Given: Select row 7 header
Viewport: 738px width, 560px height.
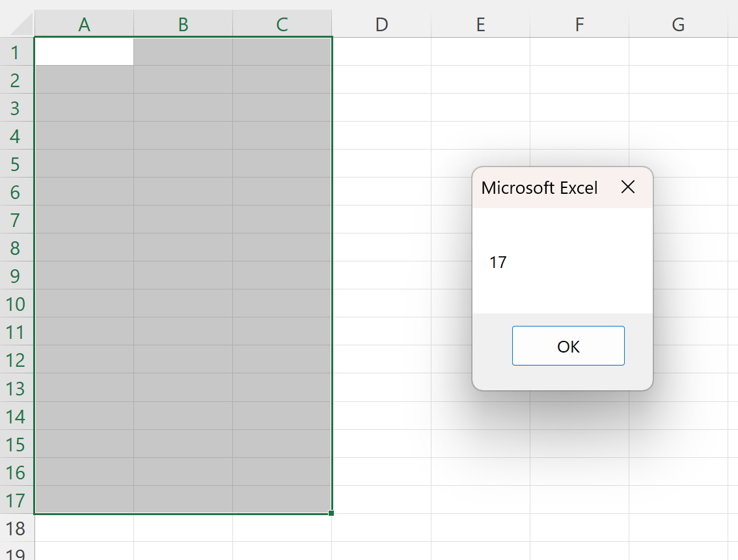Looking at the screenshot, I should pos(17,220).
